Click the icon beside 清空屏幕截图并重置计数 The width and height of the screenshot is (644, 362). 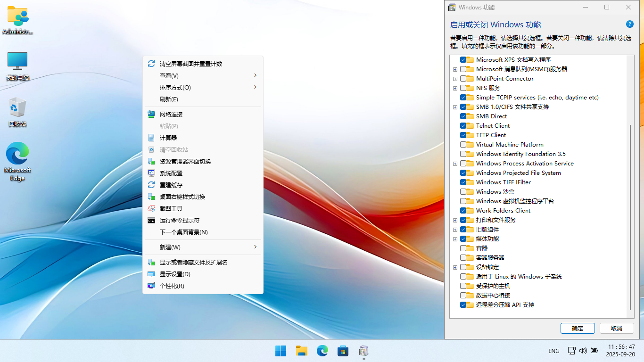[x=151, y=64]
